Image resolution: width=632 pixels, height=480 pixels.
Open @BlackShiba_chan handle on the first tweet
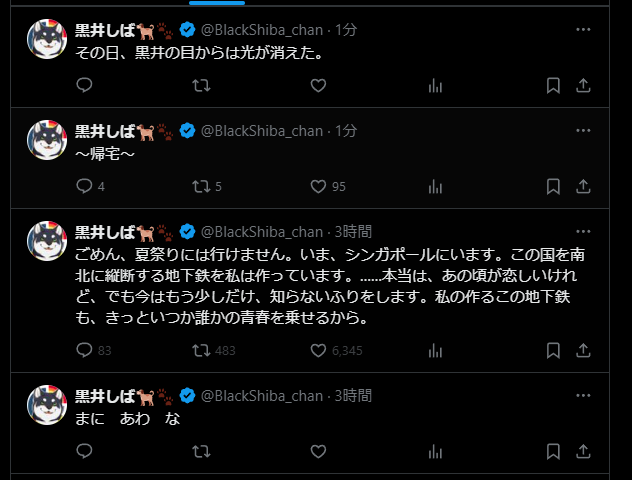[262, 30]
